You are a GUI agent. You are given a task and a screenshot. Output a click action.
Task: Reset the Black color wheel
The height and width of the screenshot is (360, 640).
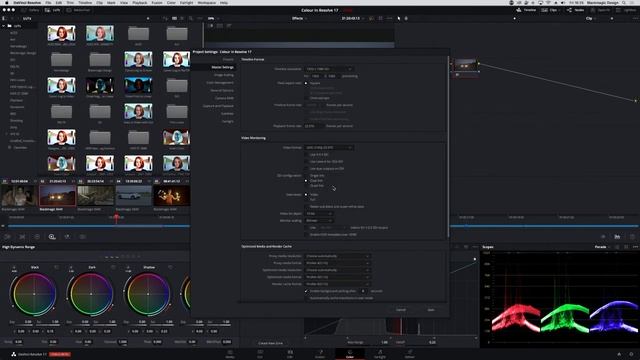56,267
